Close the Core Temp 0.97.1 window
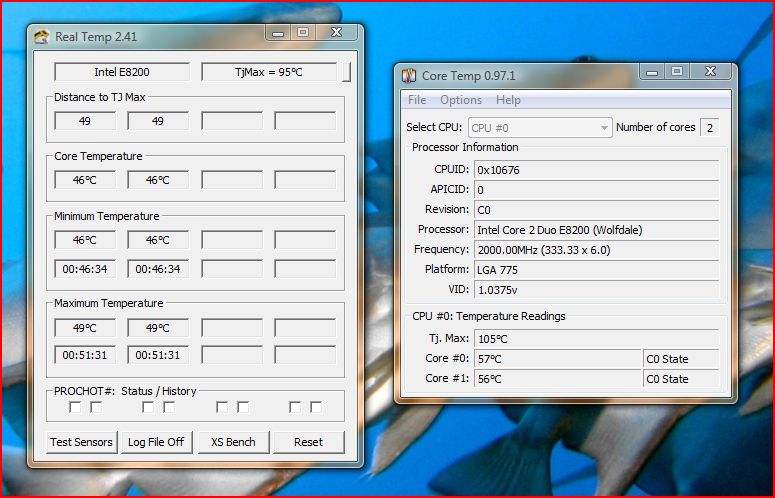This screenshot has width=775, height=498. [710, 72]
